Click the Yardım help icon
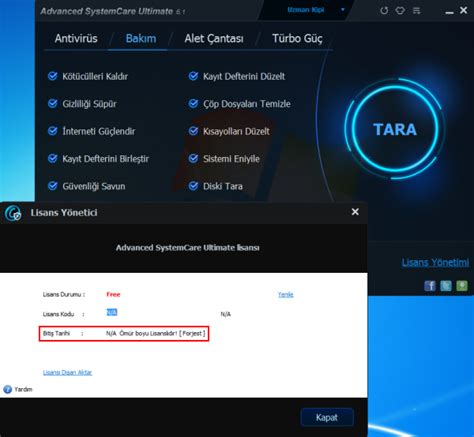This screenshot has height=437, width=474. pyautogui.click(x=7, y=389)
